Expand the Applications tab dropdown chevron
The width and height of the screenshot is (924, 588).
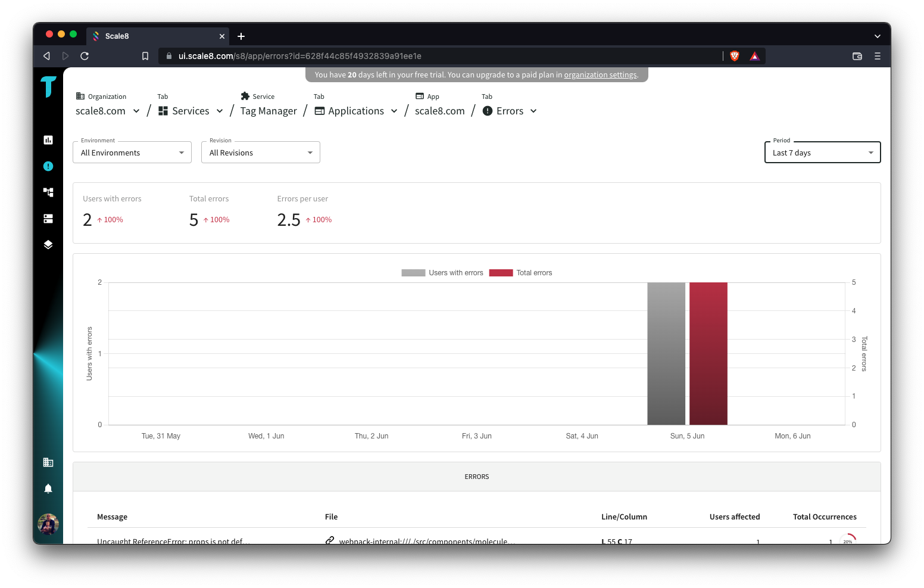tap(394, 111)
